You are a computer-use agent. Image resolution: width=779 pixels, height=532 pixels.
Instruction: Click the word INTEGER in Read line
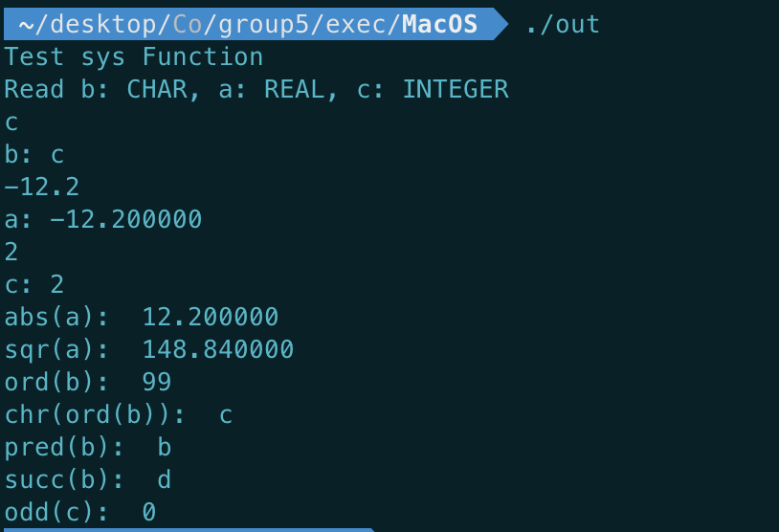456,89
